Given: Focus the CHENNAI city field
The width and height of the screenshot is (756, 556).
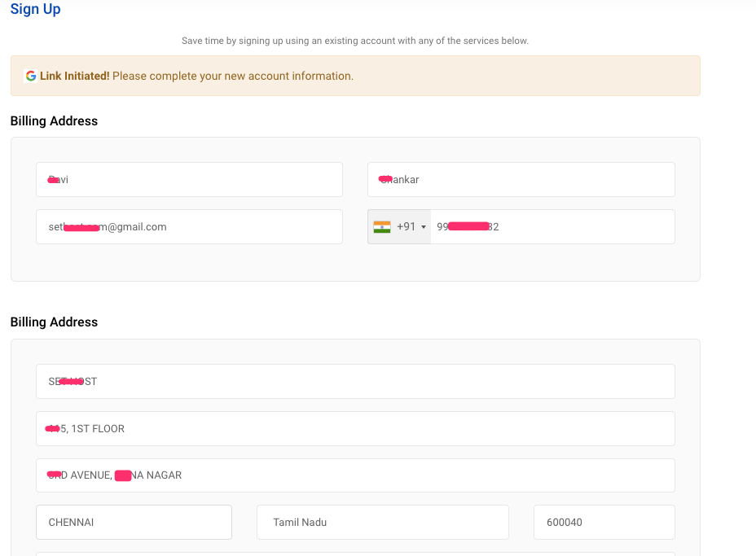Looking at the screenshot, I should (134, 522).
